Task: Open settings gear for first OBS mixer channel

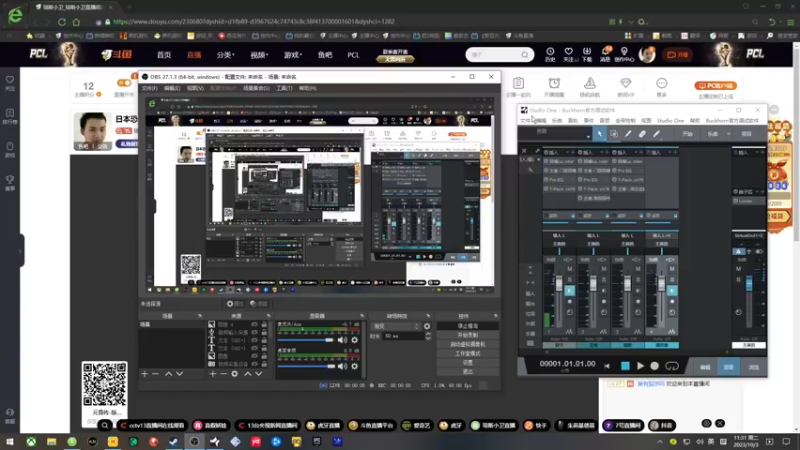Action: click(355, 340)
